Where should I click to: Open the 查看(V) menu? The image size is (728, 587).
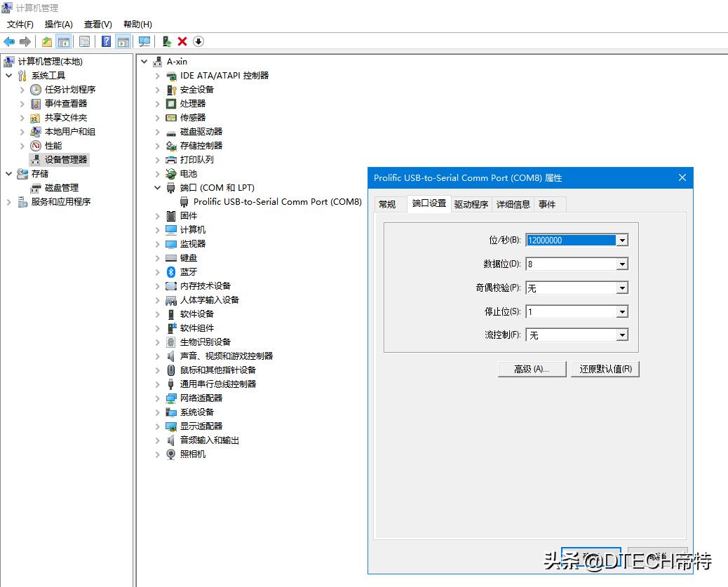97,24
